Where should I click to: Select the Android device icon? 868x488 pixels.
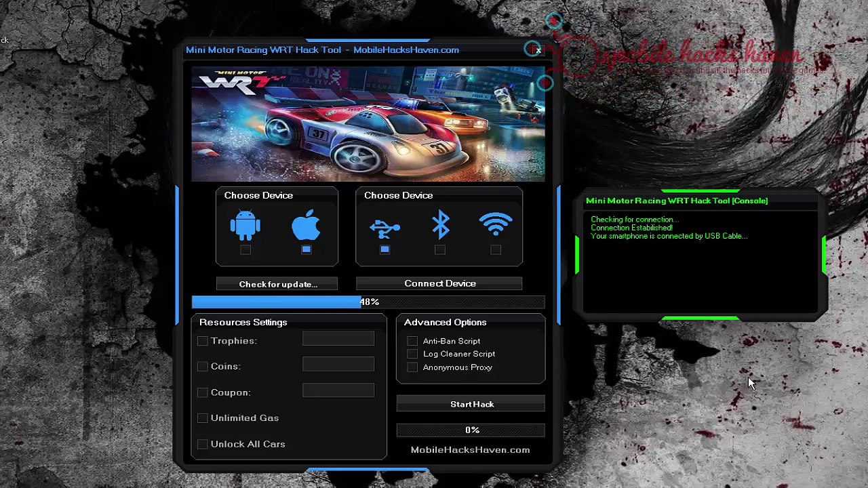tap(245, 225)
